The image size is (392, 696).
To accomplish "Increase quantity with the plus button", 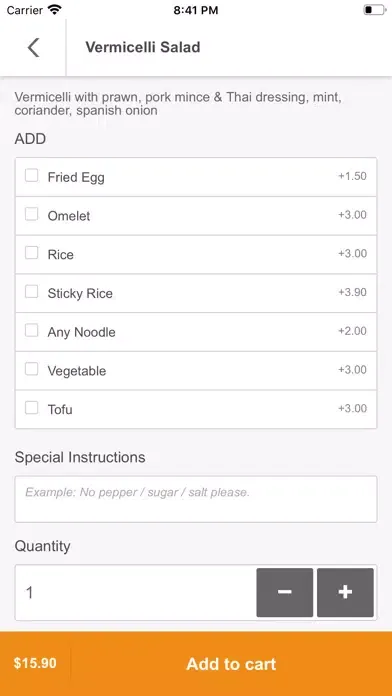I will coord(345,592).
